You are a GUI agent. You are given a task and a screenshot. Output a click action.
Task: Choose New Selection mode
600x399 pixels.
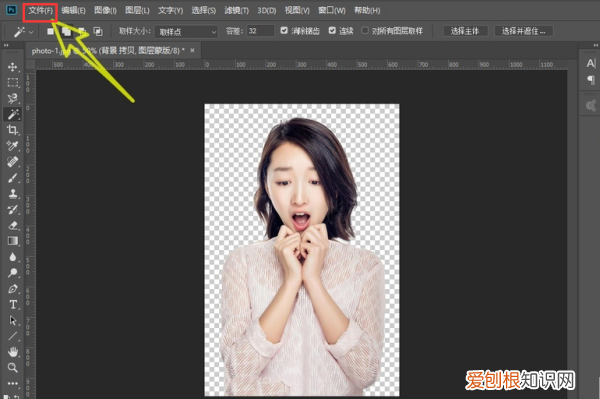point(50,31)
